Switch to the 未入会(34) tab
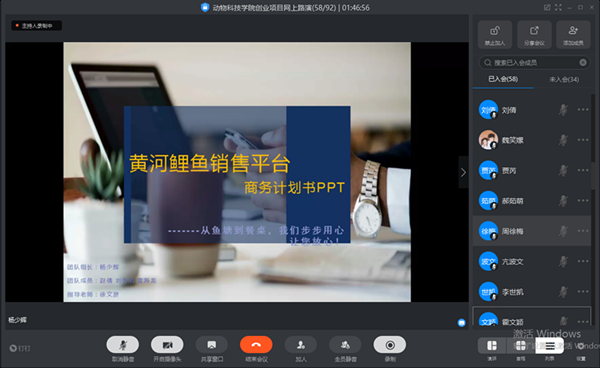The width and height of the screenshot is (600, 368). click(x=564, y=80)
